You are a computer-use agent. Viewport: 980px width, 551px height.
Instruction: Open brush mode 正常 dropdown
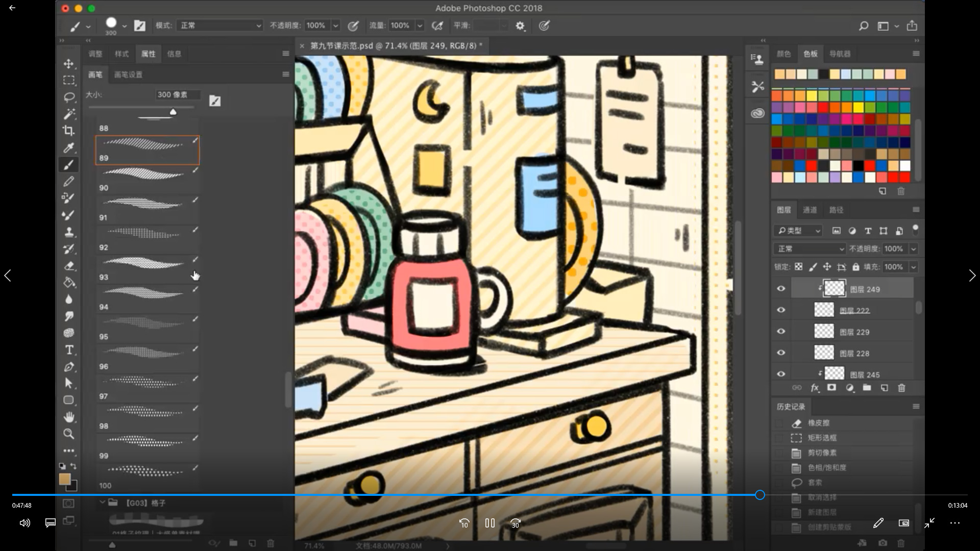220,26
